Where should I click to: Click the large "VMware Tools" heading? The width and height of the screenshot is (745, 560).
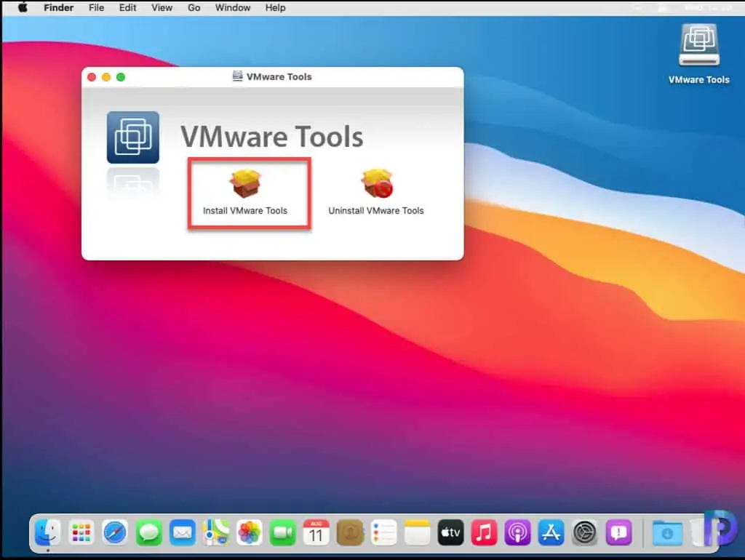[272, 137]
